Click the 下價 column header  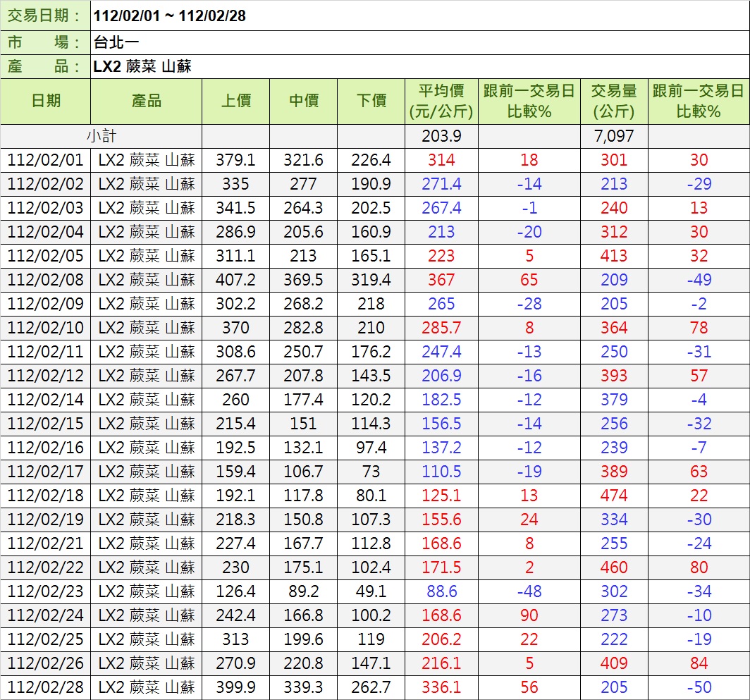(x=371, y=102)
